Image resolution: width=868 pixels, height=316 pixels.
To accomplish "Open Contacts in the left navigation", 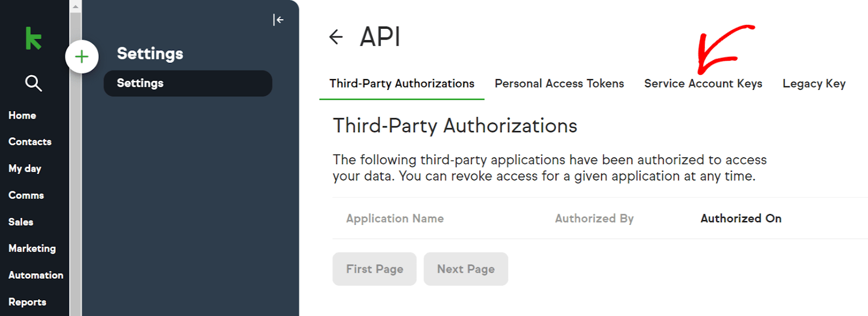I will (x=30, y=142).
